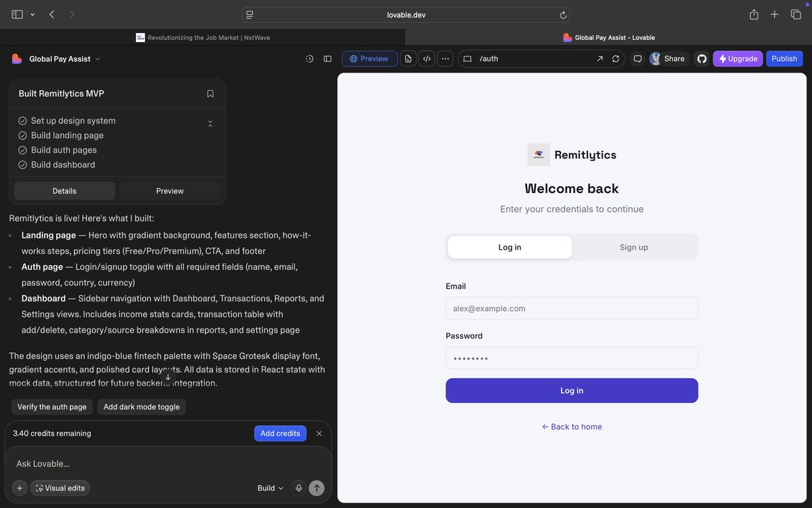
Task: Open the GitHub integration icon
Action: [x=702, y=59]
